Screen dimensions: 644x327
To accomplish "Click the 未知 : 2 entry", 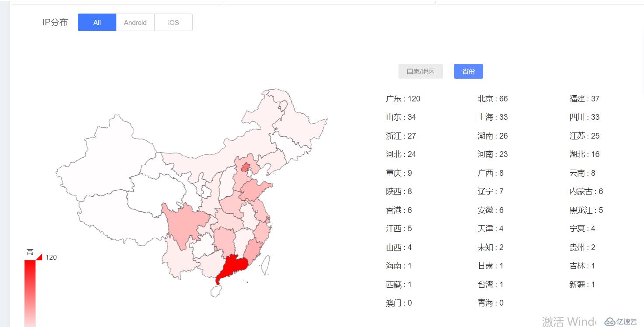I will pyautogui.click(x=491, y=247).
